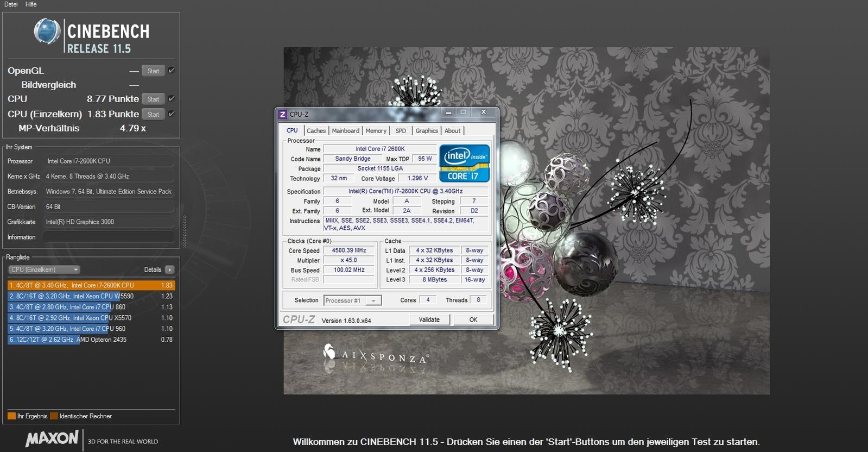Click the Validate button in CPU-Z
The image size is (868, 452).
(429, 319)
